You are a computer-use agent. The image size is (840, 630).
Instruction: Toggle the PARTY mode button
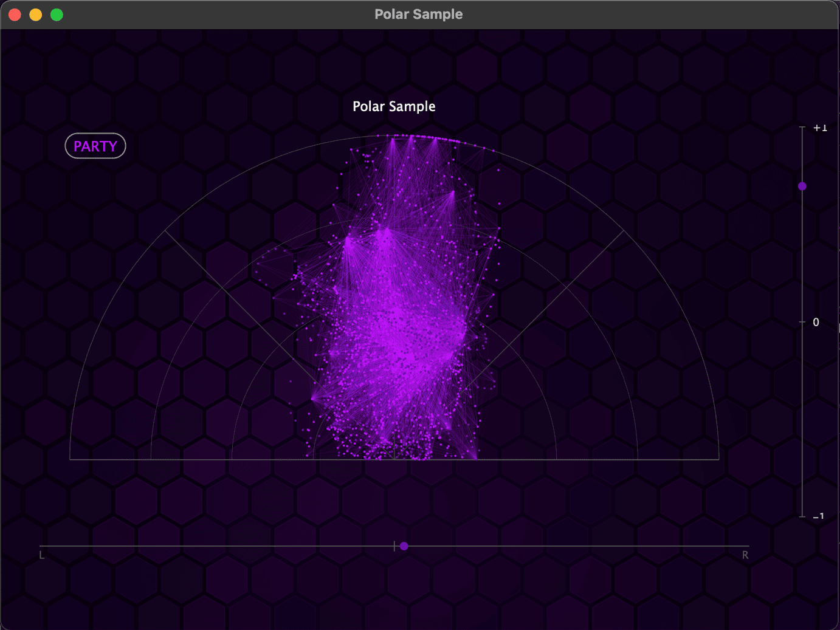pos(95,146)
